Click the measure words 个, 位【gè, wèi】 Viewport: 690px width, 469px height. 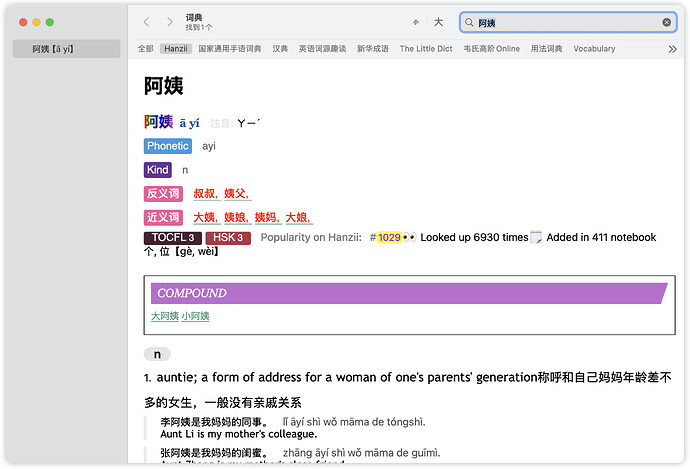click(x=181, y=252)
